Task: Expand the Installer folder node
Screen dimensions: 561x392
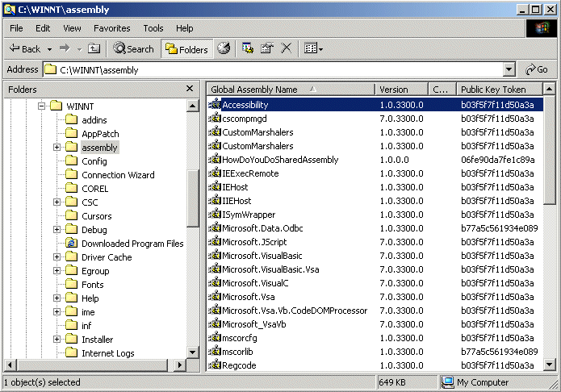Action: pos(57,339)
